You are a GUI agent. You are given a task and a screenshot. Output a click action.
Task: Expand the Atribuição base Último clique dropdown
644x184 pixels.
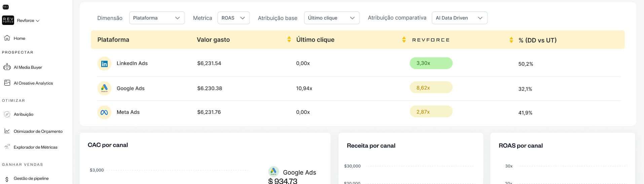tap(332, 18)
